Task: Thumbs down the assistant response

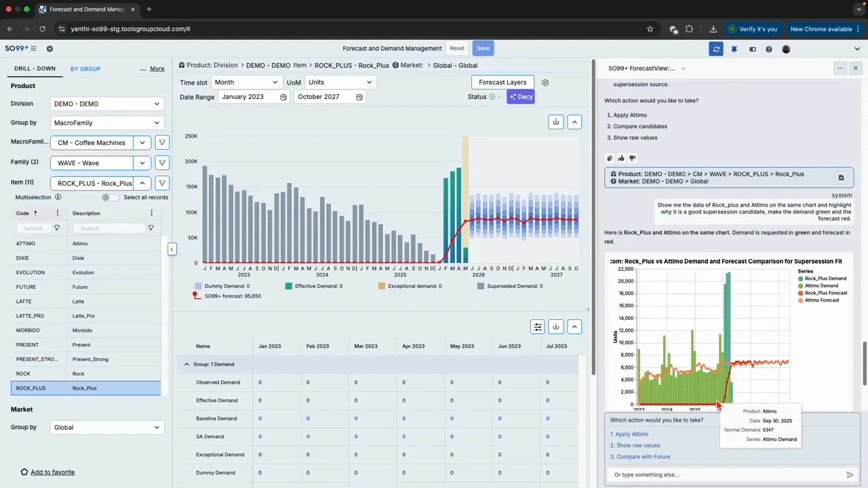Action: click(633, 158)
